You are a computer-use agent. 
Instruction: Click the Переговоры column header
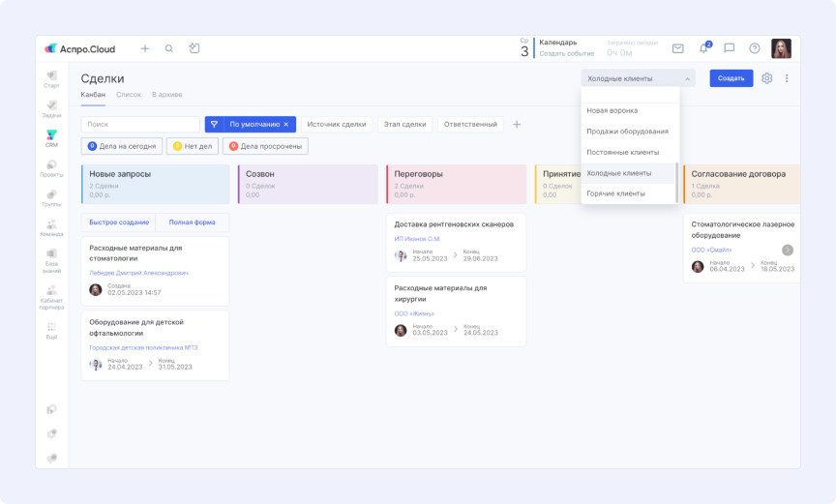(456, 185)
